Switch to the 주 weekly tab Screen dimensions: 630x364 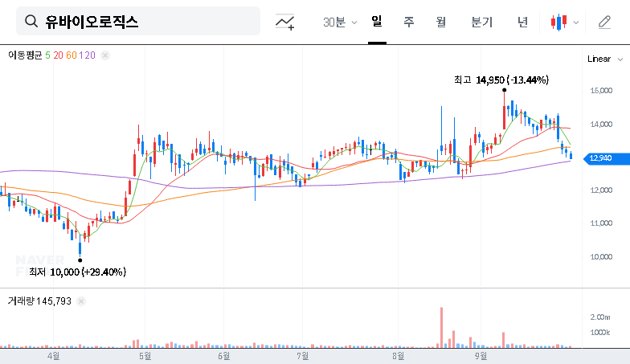pyautogui.click(x=408, y=22)
